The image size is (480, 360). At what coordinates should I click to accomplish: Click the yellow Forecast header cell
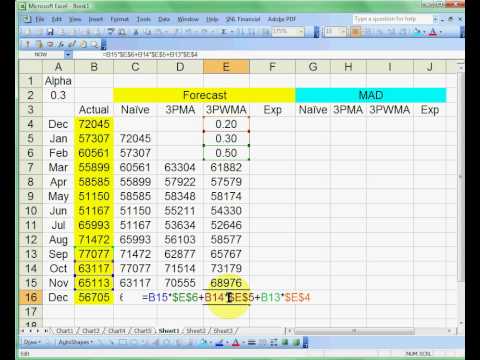[x=204, y=95]
